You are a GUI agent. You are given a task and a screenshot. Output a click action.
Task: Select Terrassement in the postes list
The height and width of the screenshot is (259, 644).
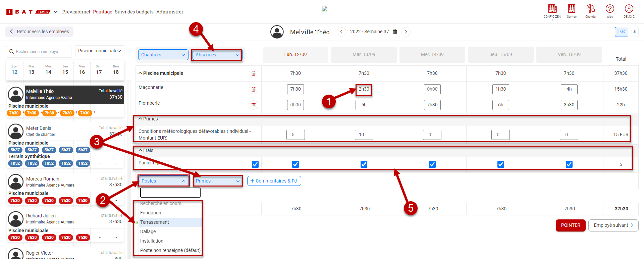(155, 222)
